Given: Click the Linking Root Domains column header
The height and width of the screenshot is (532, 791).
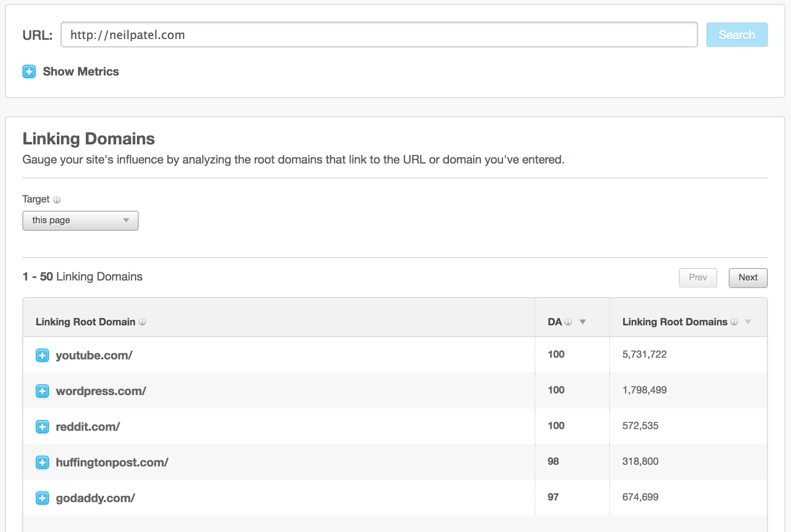Looking at the screenshot, I should point(675,322).
